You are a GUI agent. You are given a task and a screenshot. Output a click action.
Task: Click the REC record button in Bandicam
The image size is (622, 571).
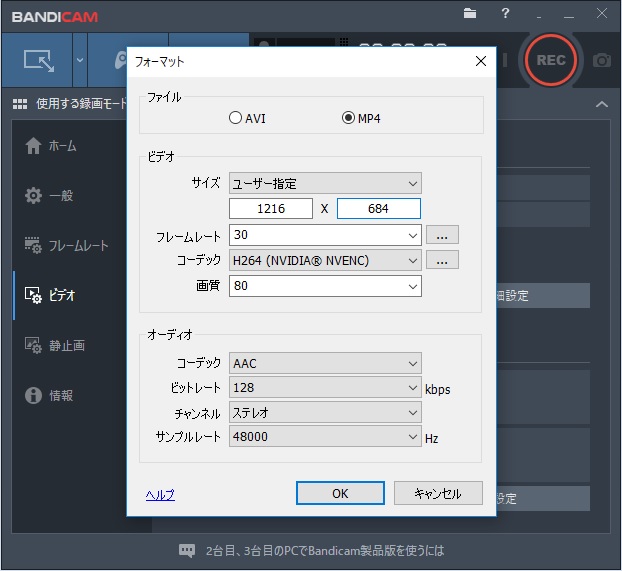(x=551, y=60)
